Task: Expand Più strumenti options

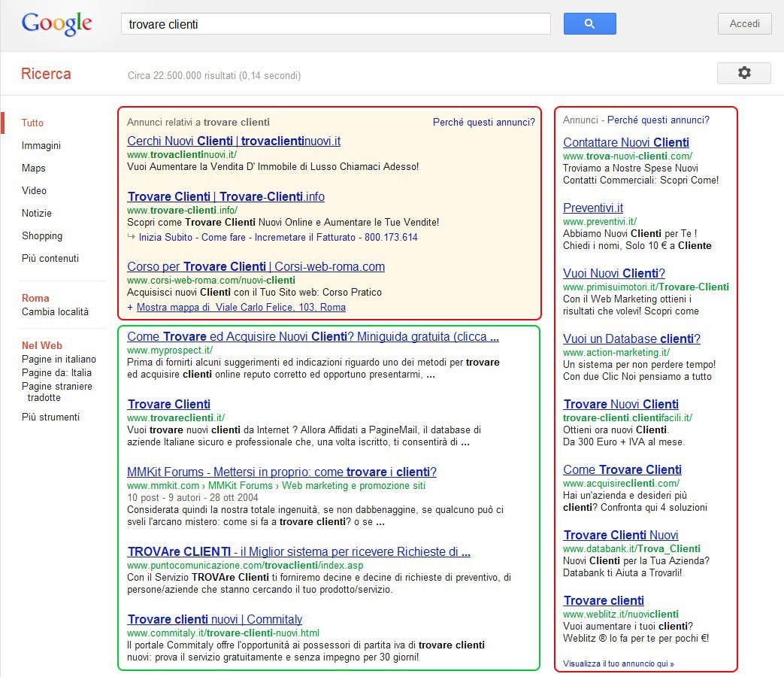Action: click(x=50, y=417)
